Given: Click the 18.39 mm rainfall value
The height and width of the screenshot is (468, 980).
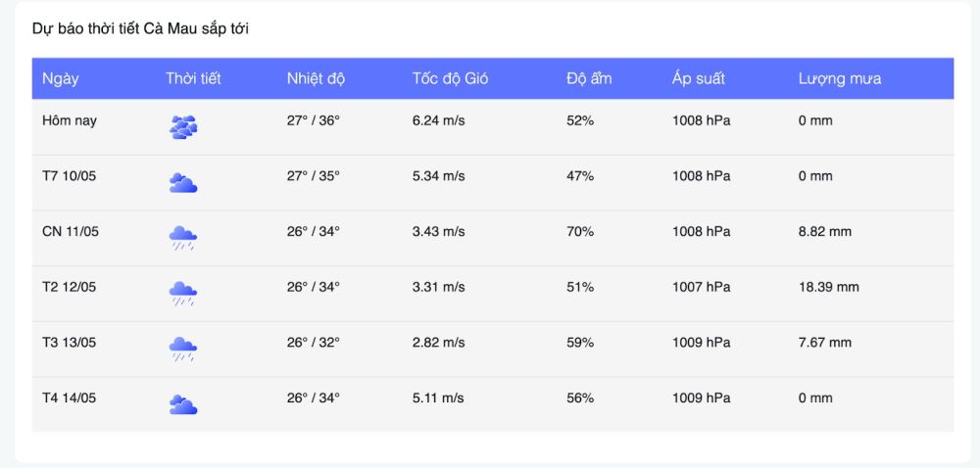Looking at the screenshot, I should pos(828,287).
